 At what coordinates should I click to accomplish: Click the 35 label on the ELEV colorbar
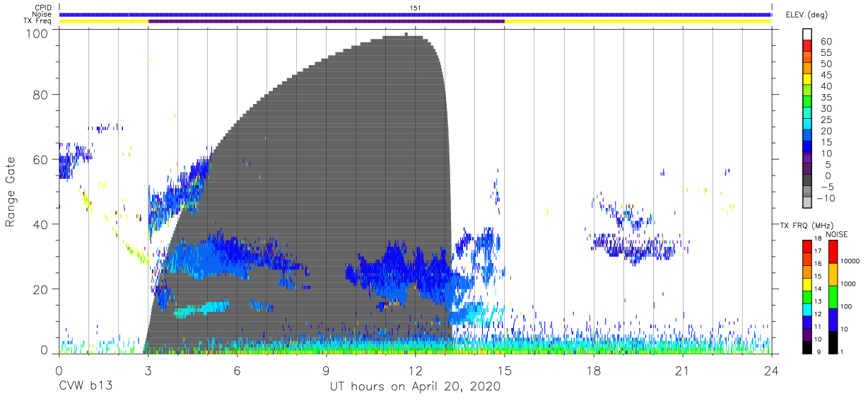[826, 98]
